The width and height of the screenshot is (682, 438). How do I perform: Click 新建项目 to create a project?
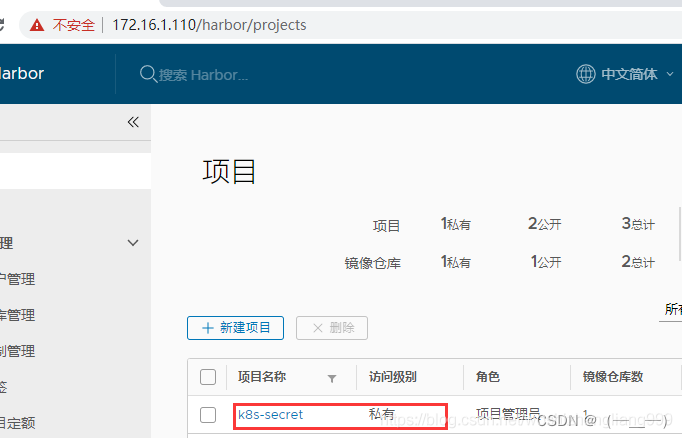pyautogui.click(x=235, y=328)
